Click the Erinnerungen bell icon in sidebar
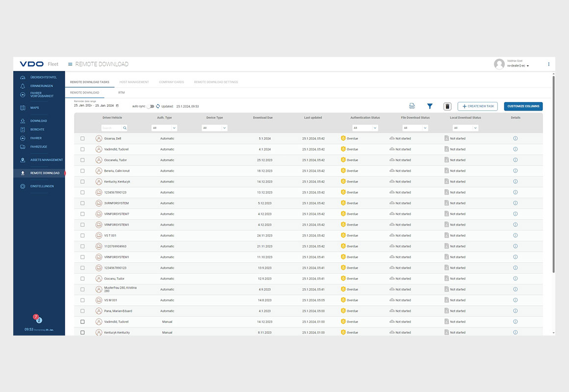Viewport: 569px width, 392px height. pos(23,86)
